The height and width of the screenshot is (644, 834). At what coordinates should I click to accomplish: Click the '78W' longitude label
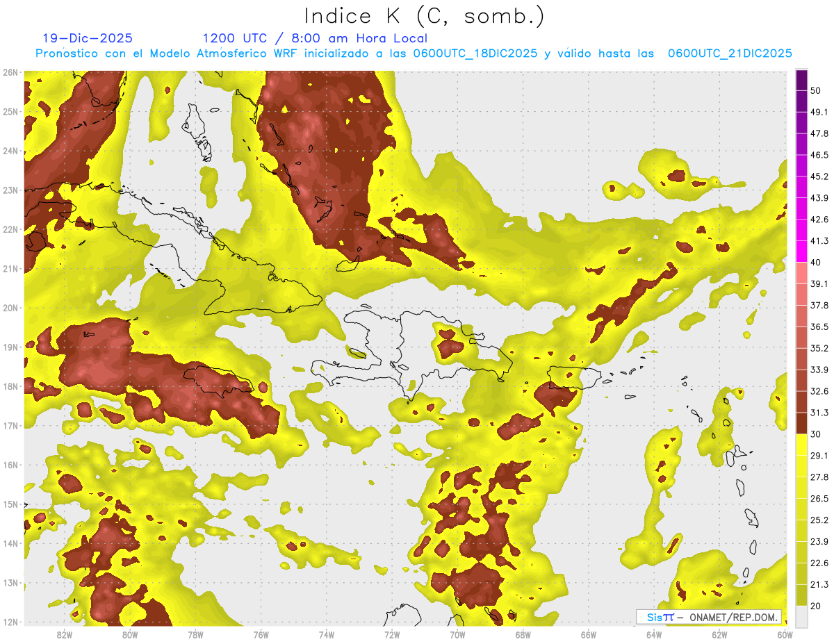195,634
